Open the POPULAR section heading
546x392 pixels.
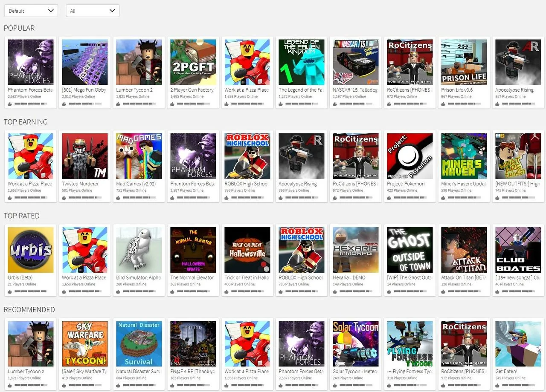[x=19, y=28]
